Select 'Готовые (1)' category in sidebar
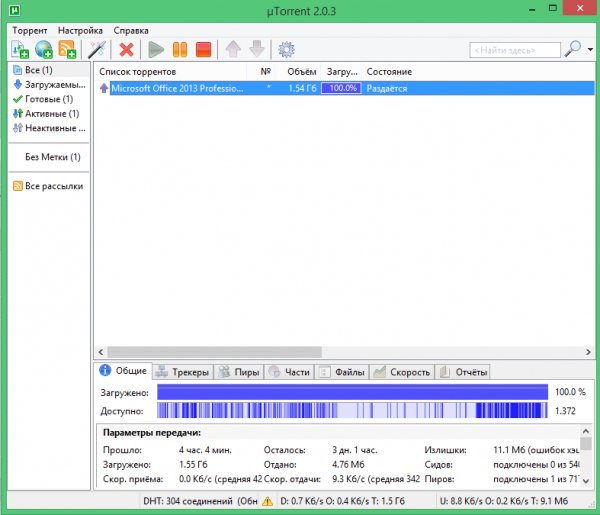This screenshot has width=600, height=515. click(49, 99)
